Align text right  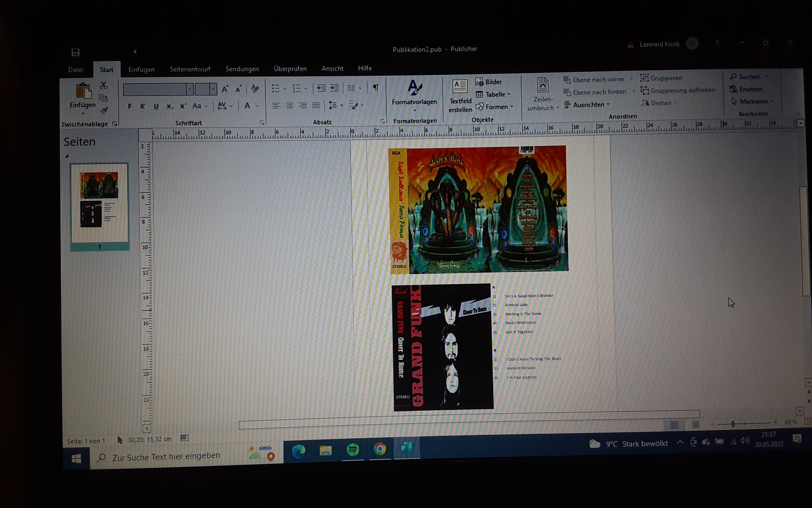click(303, 105)
